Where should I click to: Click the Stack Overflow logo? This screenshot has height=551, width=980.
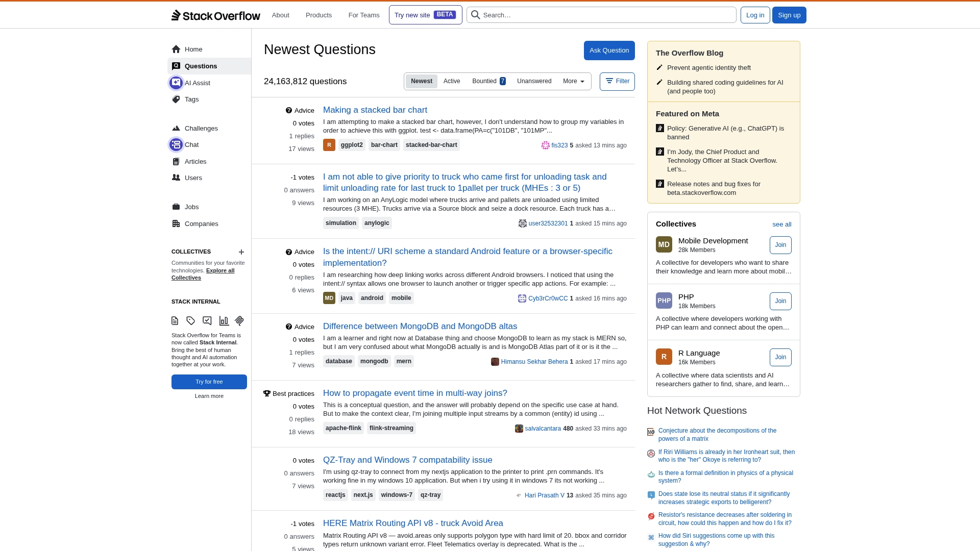pos(216,15)
